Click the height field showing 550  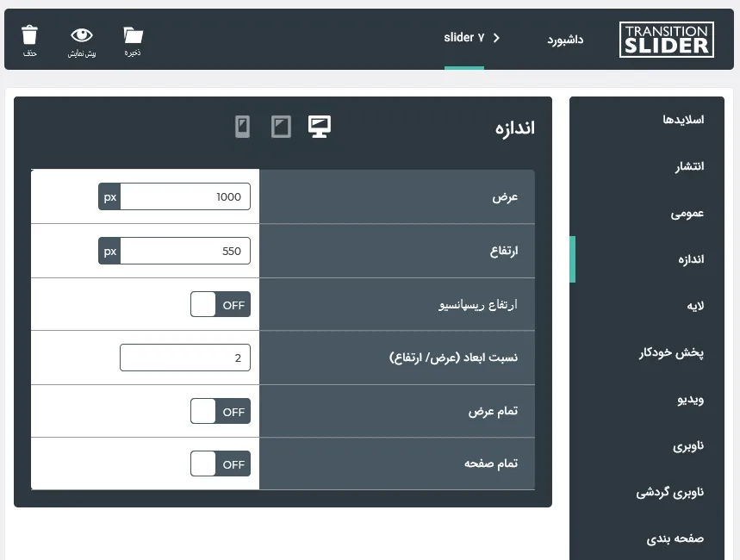pos(185,251)
